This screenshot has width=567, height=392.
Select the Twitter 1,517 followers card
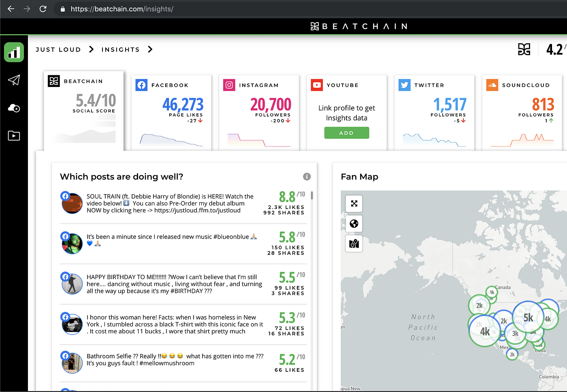pos(434,112)
